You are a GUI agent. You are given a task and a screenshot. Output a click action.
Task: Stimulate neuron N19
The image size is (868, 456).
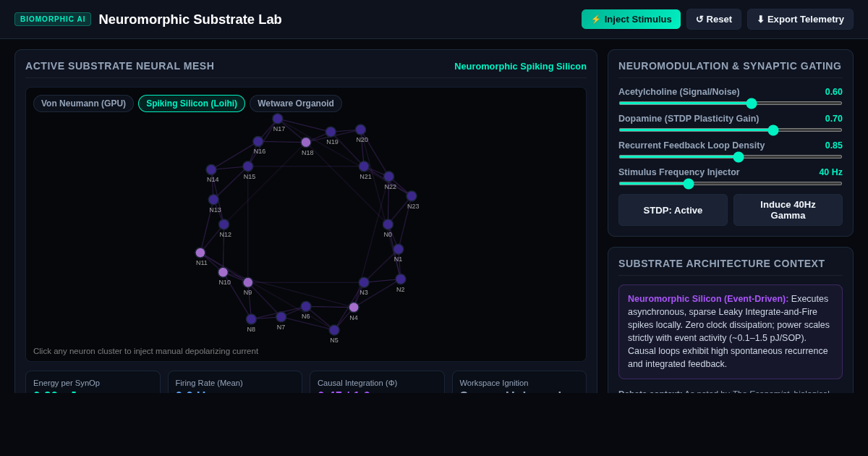[331, 132]
